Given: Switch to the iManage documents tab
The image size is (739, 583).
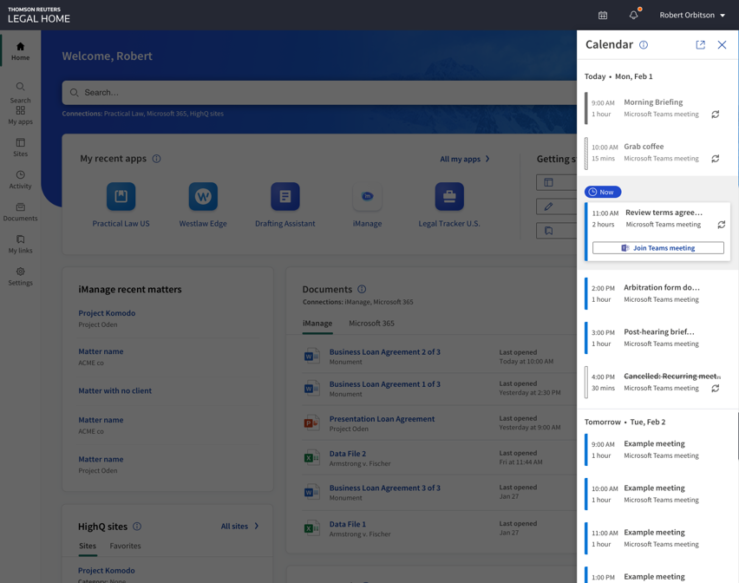Looking at the screenshot, I should pyautogui.click(x=317, y=323).
